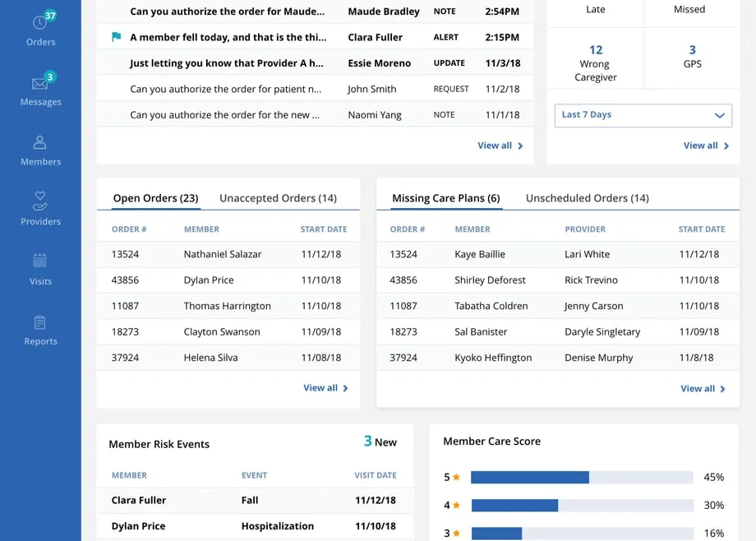The image size is (756, 541).
Task: Open message from Maude Bradley
Action: pos(316,12)
